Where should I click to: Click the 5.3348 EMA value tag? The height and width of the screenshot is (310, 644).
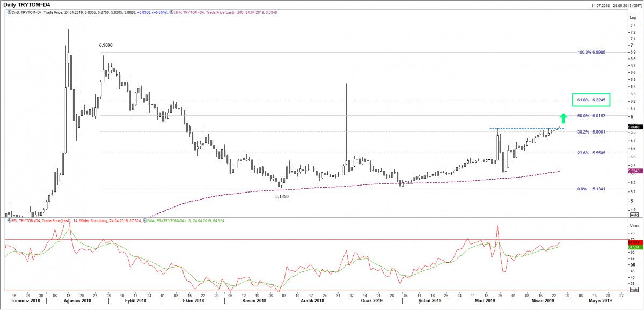pyautogui.click(x=634, y=171)
